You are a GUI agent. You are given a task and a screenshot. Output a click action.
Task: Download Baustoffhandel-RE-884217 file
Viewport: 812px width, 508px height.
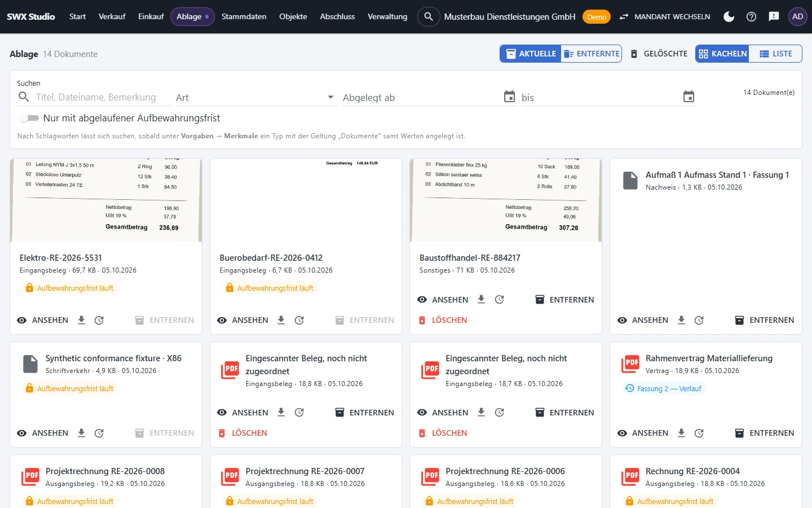tap(481, 300)
